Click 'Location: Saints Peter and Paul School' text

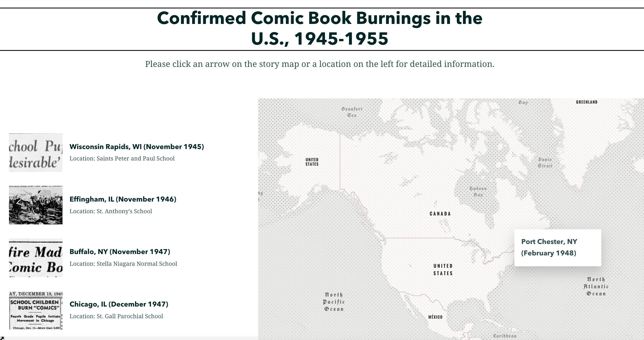[x=122, y=158]
